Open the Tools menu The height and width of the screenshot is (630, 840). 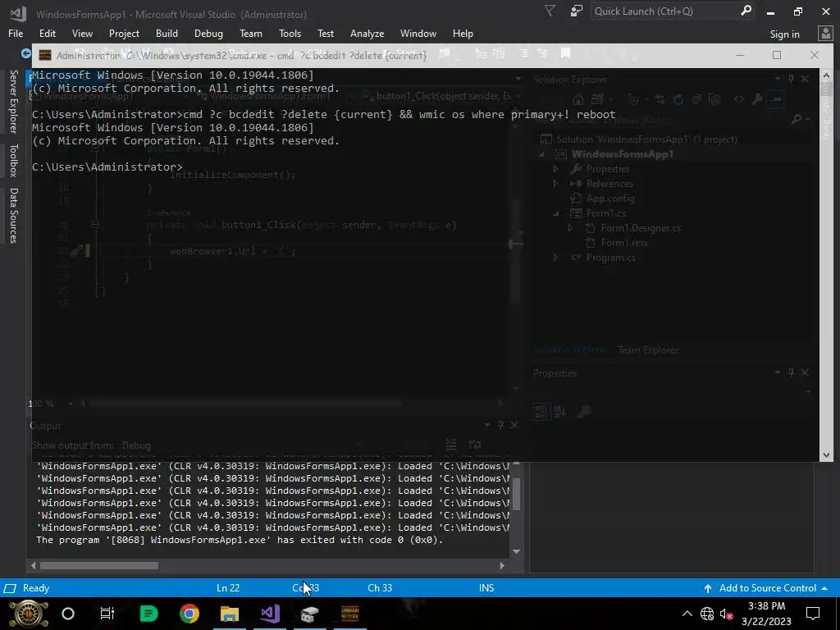pos(290,33)
